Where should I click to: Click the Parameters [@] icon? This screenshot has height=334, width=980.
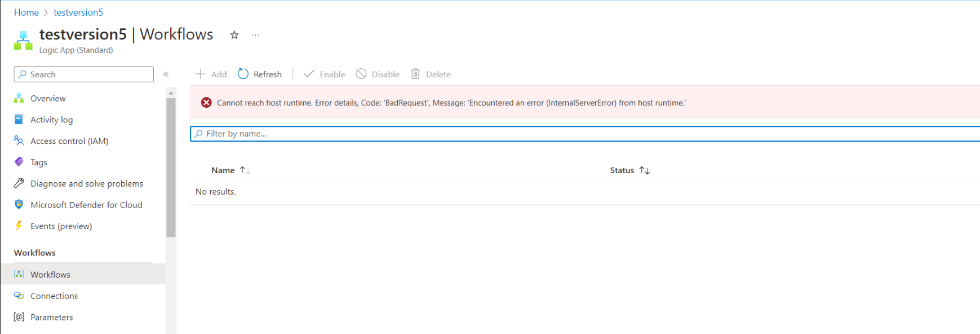(19, 317)
